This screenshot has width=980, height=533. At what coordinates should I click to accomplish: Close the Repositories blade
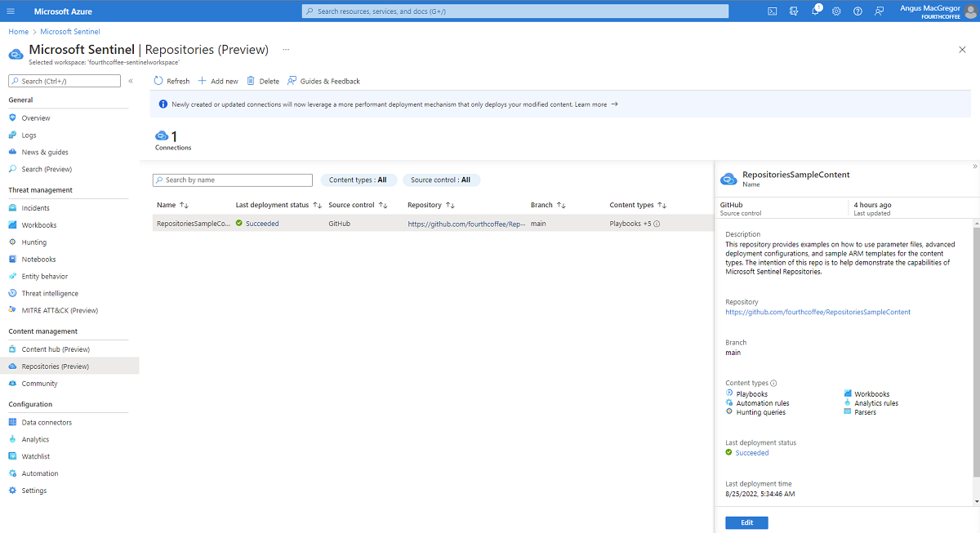962,50
